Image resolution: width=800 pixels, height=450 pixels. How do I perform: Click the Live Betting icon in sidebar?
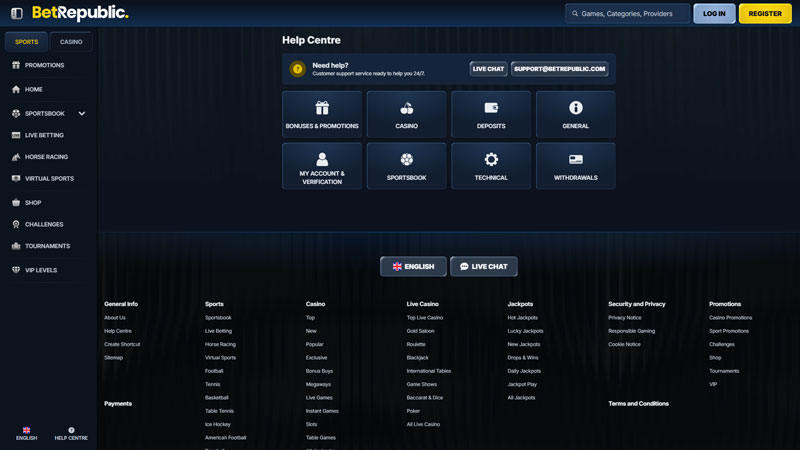pos(16,135)
